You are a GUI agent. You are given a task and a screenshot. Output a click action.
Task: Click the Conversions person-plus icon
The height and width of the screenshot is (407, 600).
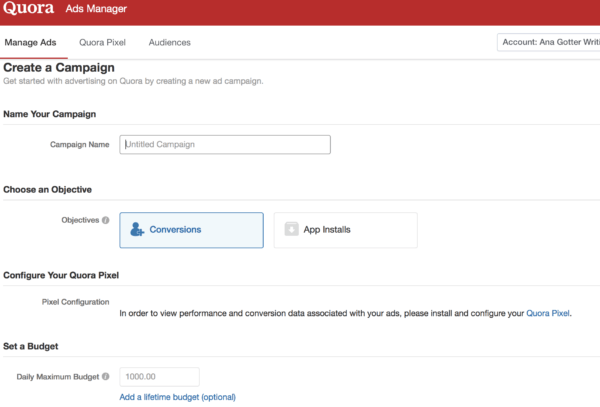point(137,229)
